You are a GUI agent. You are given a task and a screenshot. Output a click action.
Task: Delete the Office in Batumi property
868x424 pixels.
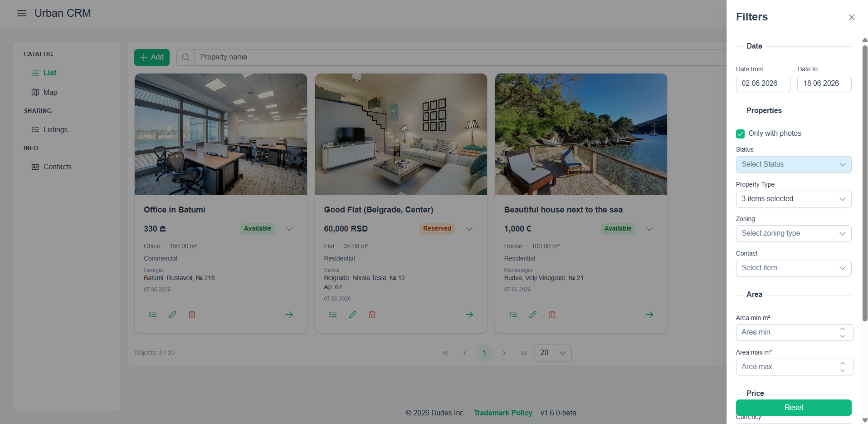(x=192, y=315)
